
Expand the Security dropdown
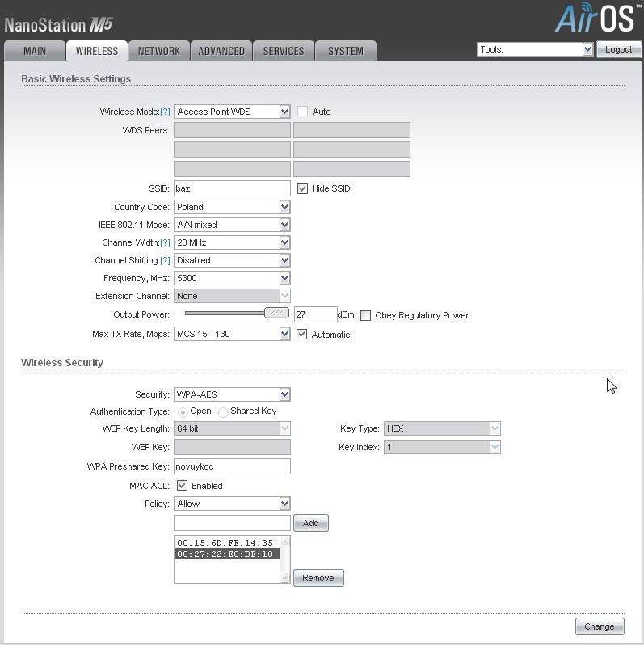click(232, 394)
